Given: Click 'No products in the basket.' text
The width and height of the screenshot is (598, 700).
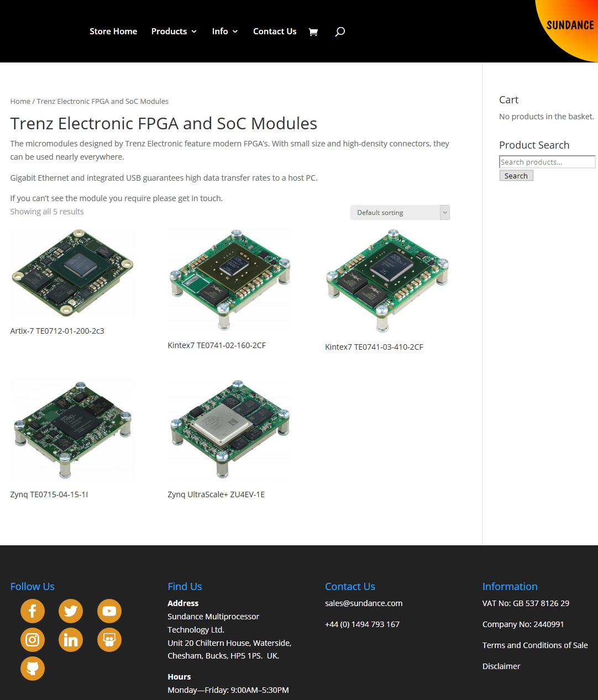Looking at the screenshot, I should [x=547, y=117].
